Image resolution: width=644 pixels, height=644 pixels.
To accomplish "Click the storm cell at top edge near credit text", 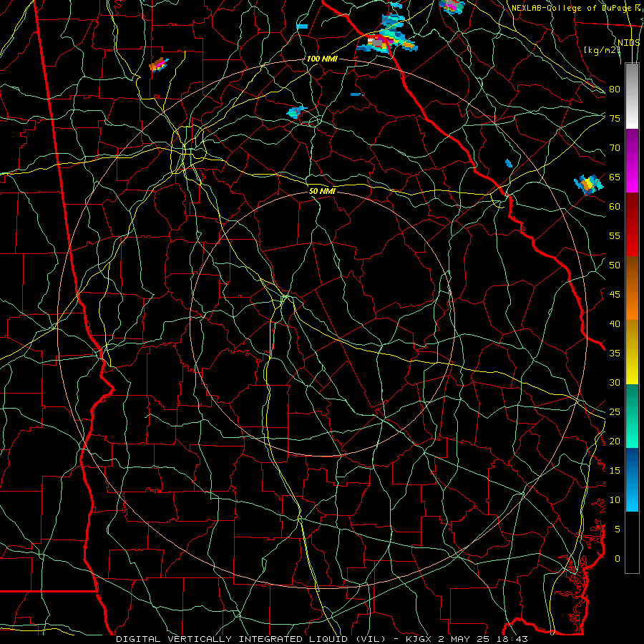I will click(x=452, y=6).
